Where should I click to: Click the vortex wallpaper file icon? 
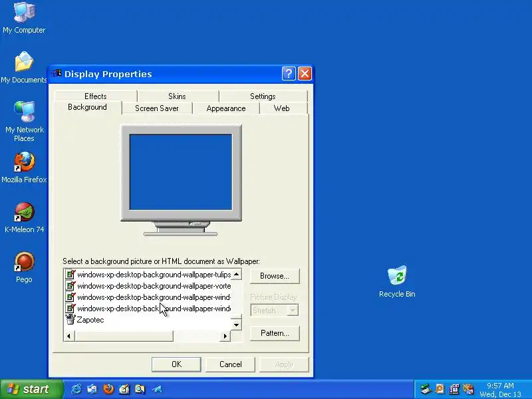point(70,286)
